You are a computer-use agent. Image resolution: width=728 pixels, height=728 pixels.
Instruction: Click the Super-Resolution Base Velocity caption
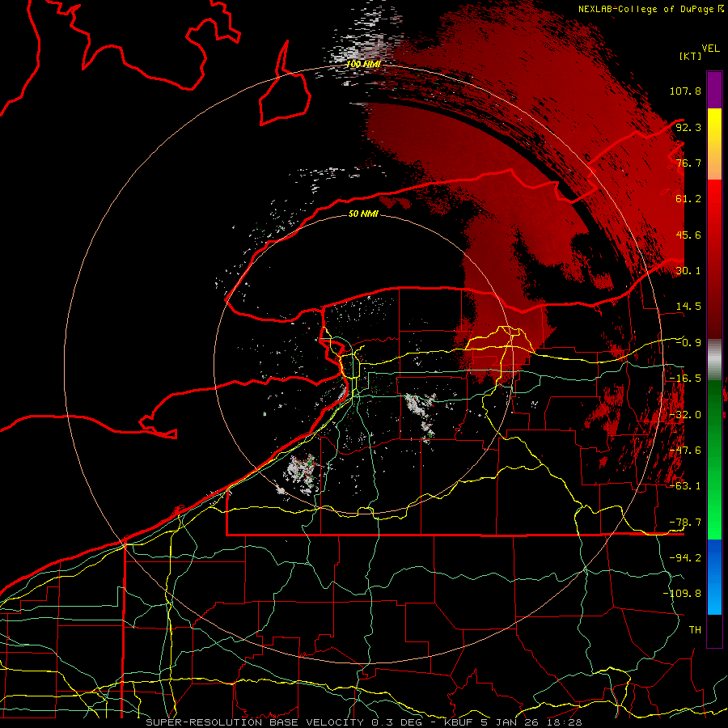(x=363, y=722)
